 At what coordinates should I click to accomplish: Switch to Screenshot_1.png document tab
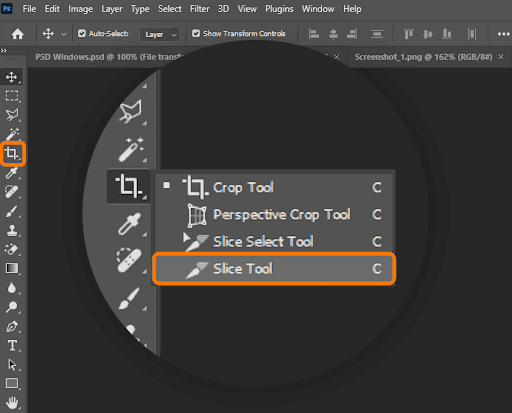click(x=423, y=57)
